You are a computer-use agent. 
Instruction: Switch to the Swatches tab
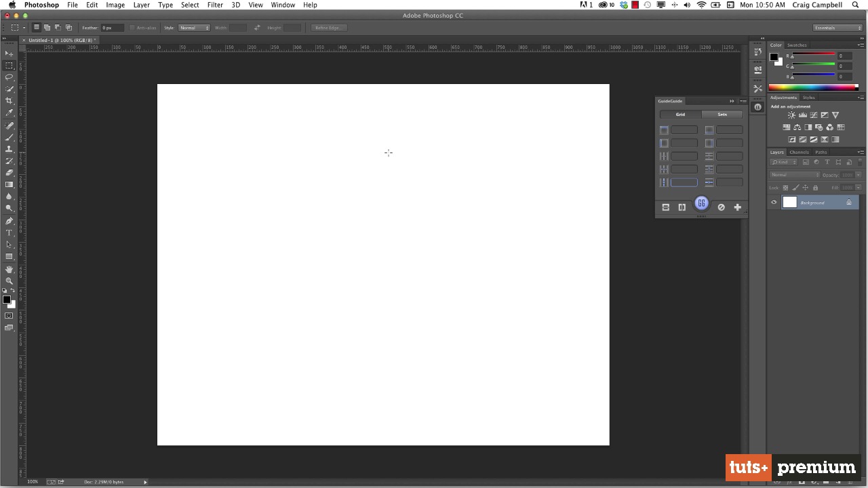[797, 45]
